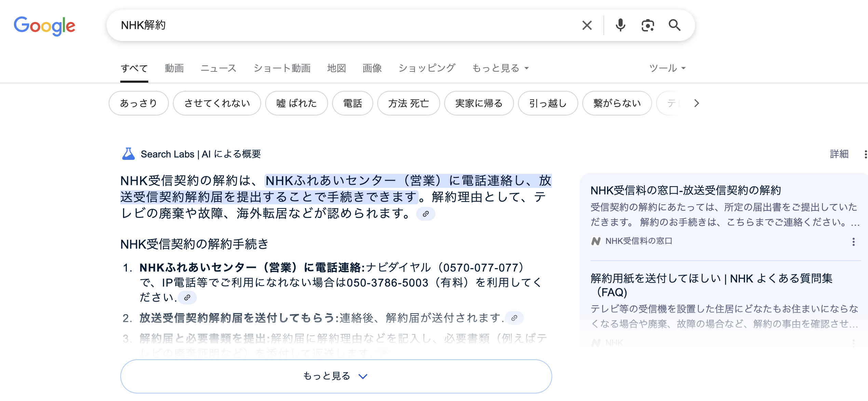The width and height of the screenshot is (868, 401).
Task: Start voice search with the microphone icon
Action: [620, 25]
